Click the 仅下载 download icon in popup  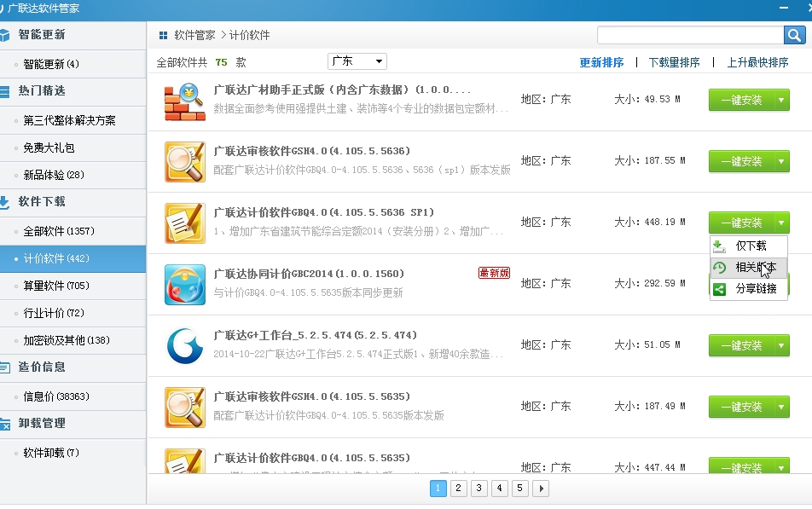[719, 246]
